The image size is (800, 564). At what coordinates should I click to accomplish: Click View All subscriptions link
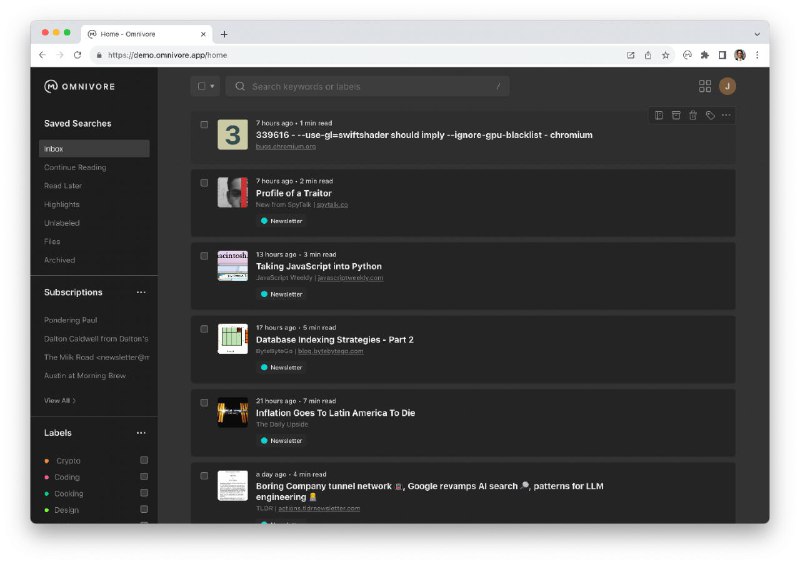point(60,400)
